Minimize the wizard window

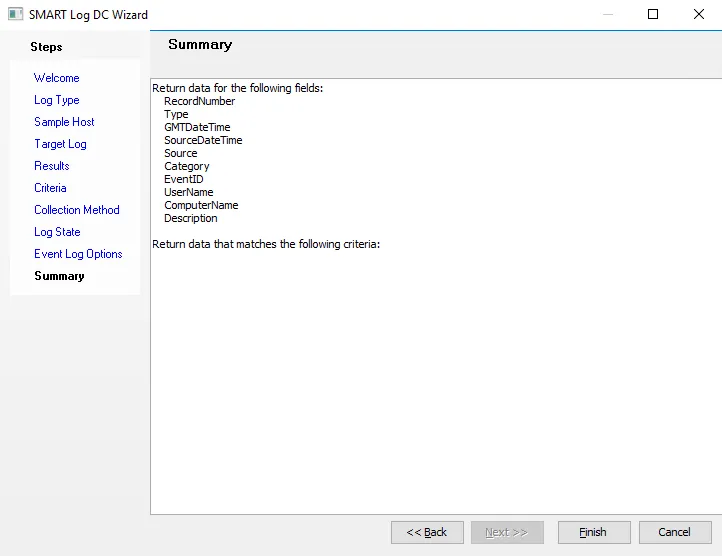pos(608,14)
